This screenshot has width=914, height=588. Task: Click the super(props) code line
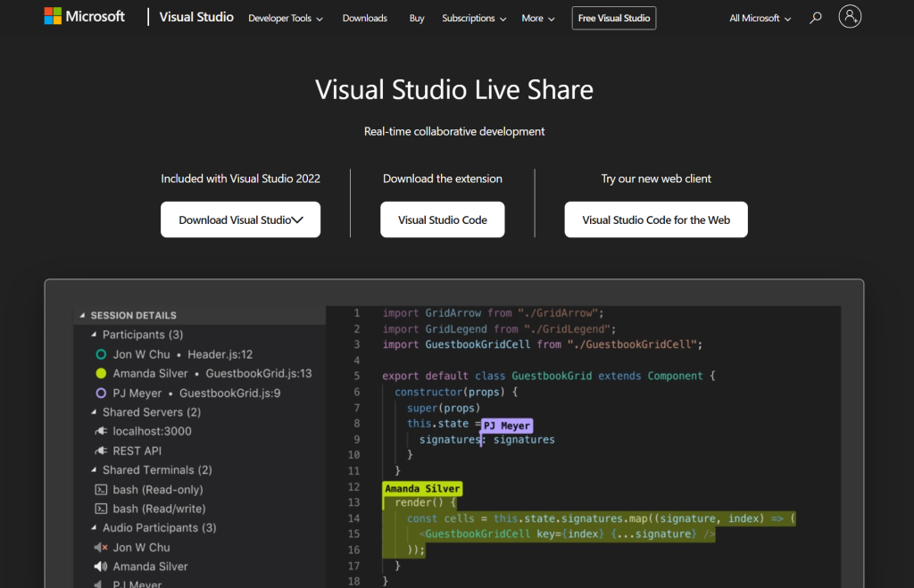pyautogui.click(x=444, y=408)
